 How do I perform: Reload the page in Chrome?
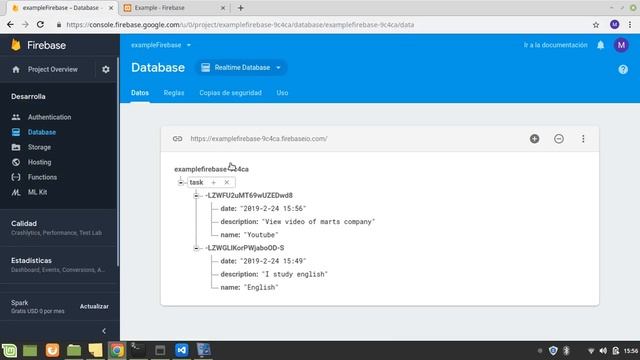[40, 24]
